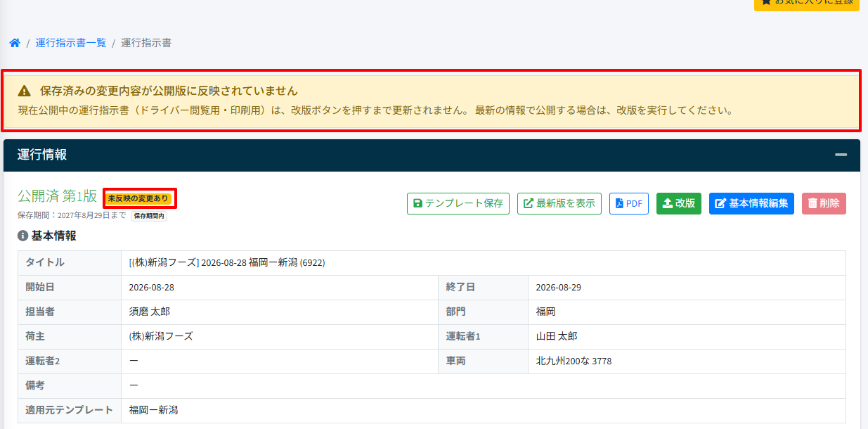Open the 運行指示書一覧 breadcrumb link
Viewport: 868px width, 429px height.
pyautogui.click(x=71, y=43)
